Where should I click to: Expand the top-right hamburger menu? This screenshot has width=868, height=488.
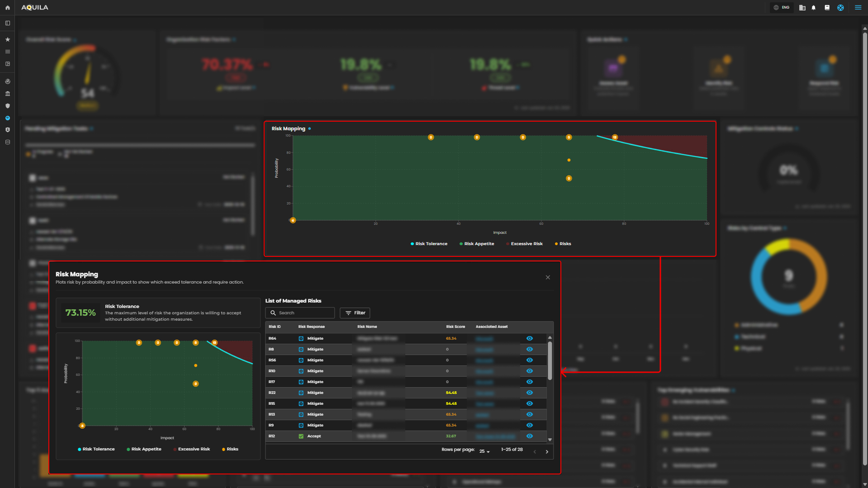tap(858, 8)
